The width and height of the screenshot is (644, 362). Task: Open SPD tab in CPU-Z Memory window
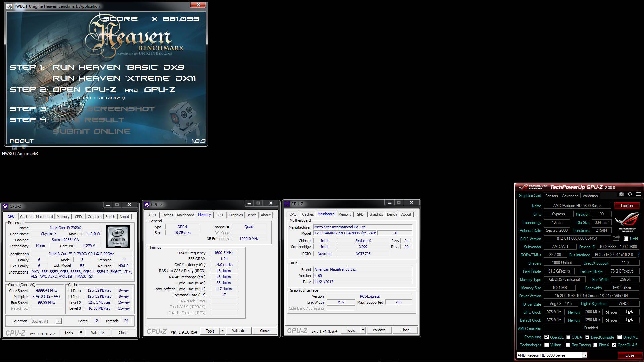click(219, 215)
